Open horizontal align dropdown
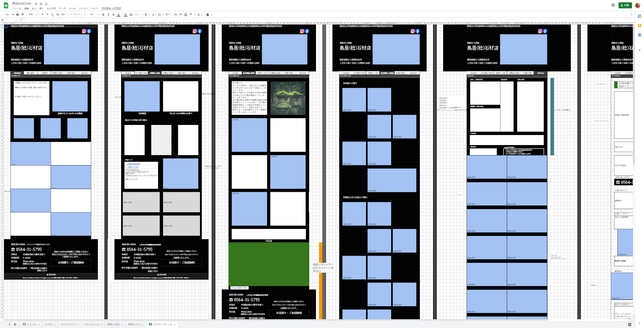644x328 pixels. [x=147, y=15]
